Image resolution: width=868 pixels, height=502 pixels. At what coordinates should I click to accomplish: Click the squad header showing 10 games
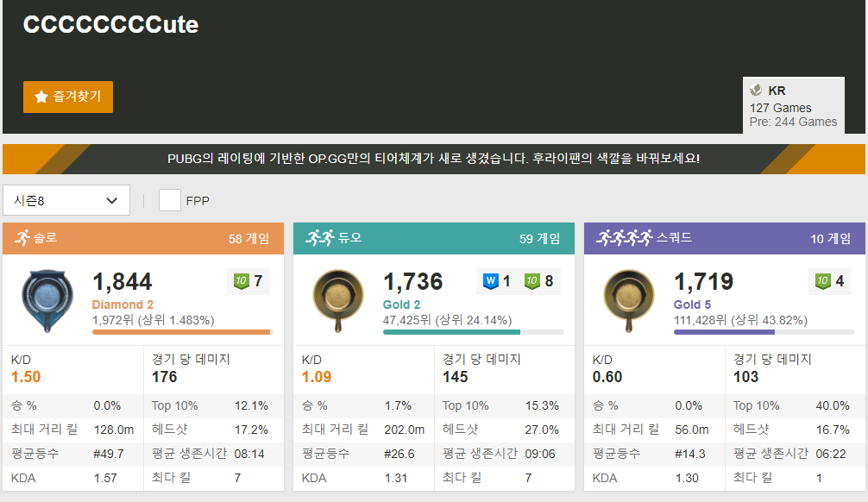pyautogui.click(x=725, y=239)
